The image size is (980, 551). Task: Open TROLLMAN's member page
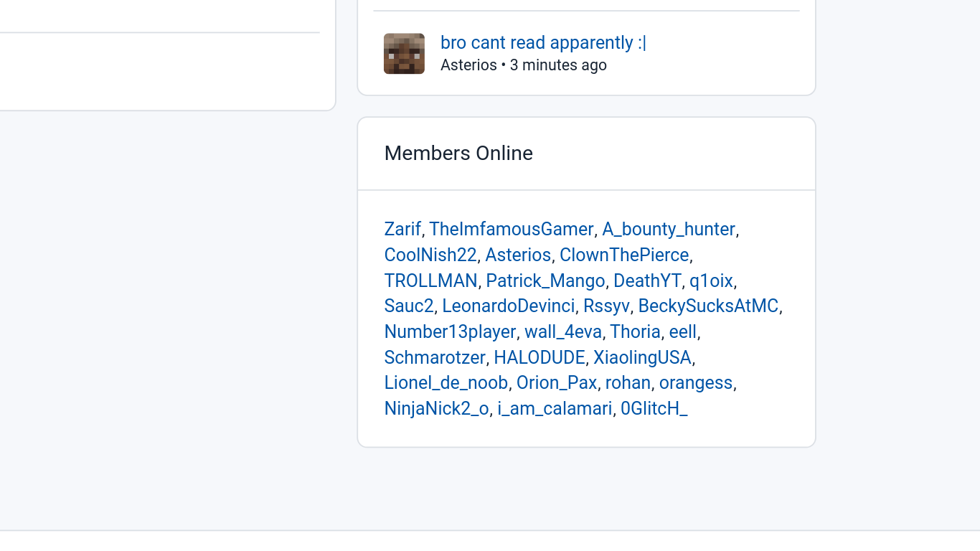tap(431, 281)
